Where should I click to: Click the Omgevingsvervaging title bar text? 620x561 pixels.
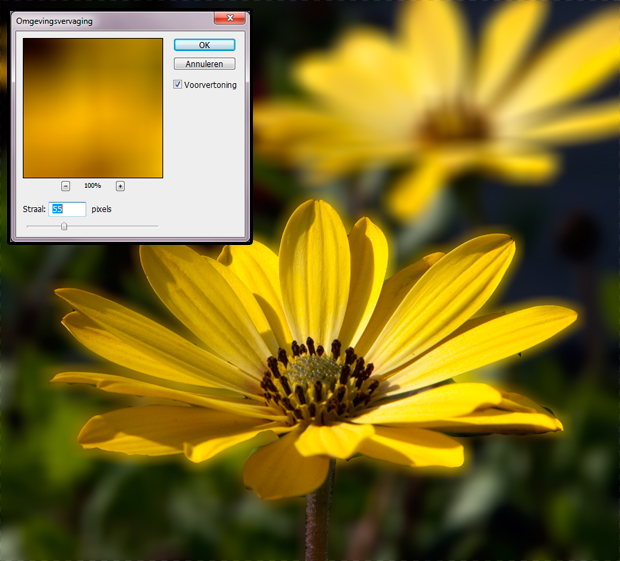54,21
